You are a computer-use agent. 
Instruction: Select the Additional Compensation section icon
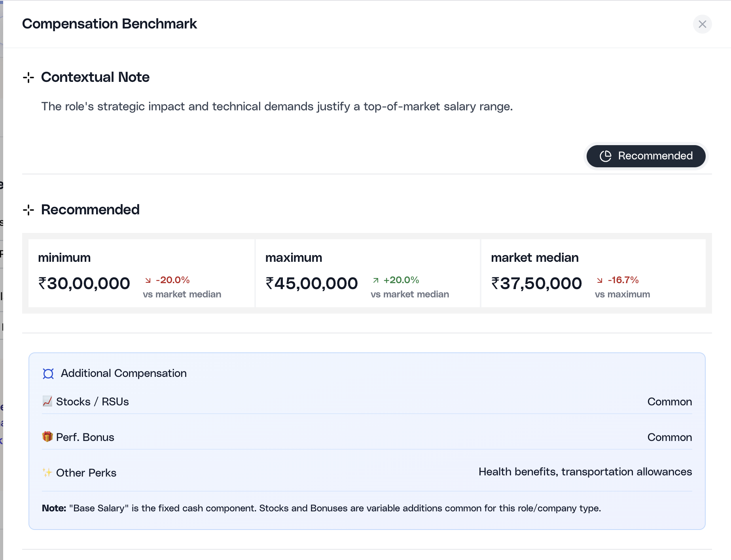[48, 373]
